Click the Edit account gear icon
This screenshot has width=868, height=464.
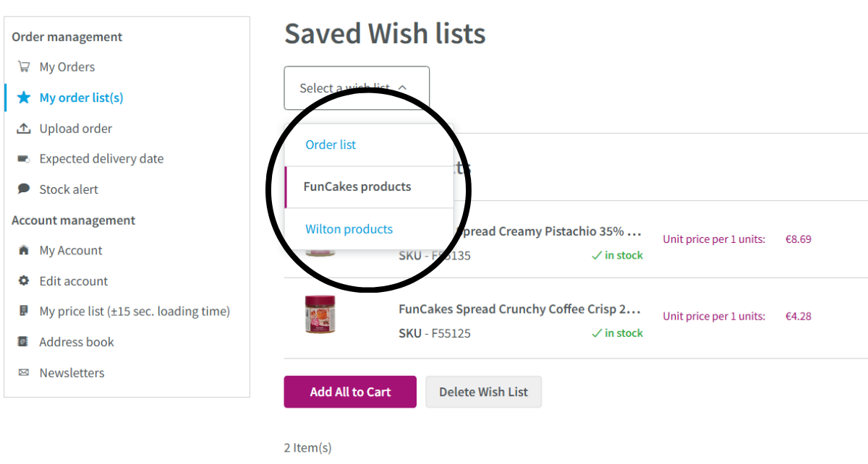24,281
